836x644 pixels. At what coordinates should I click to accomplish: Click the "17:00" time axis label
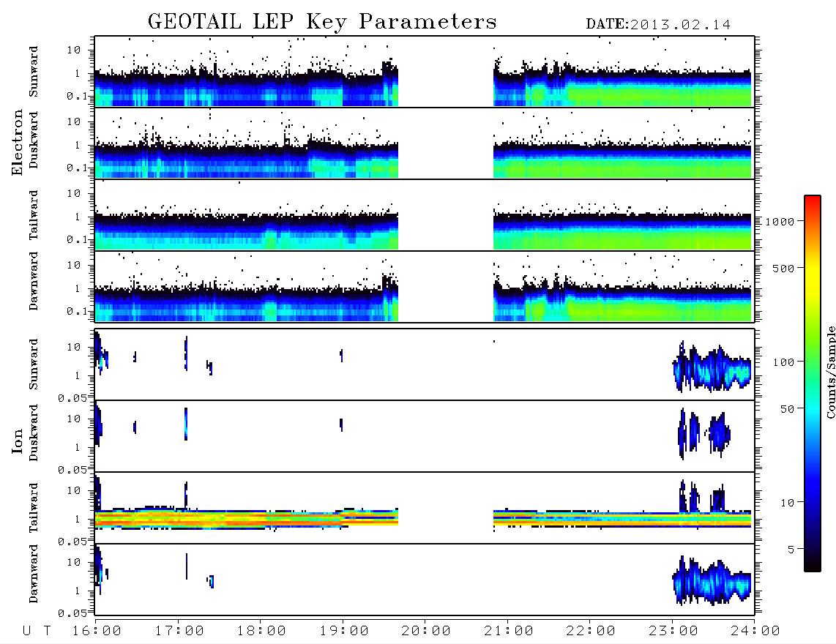(x=179, y=632)
